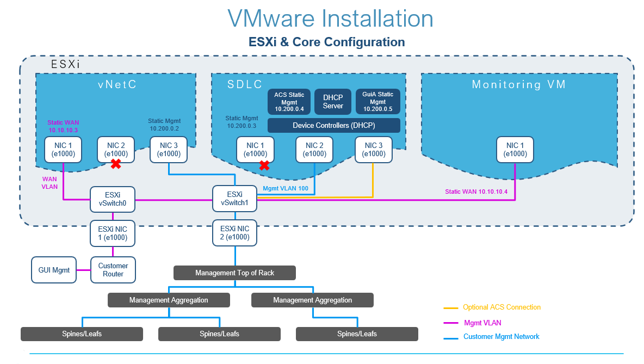
Task: Click the DHCP Server block in SDLC
Action: (333, 102)
